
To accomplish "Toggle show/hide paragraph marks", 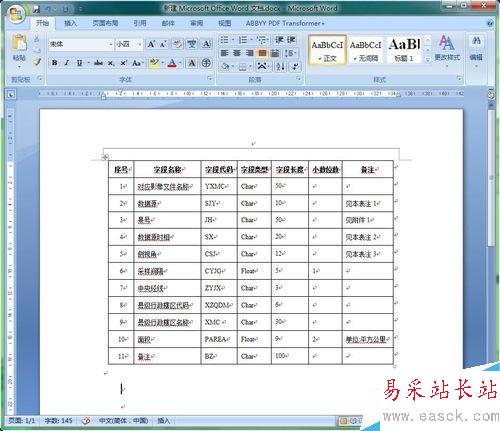I will coord(295,66).
